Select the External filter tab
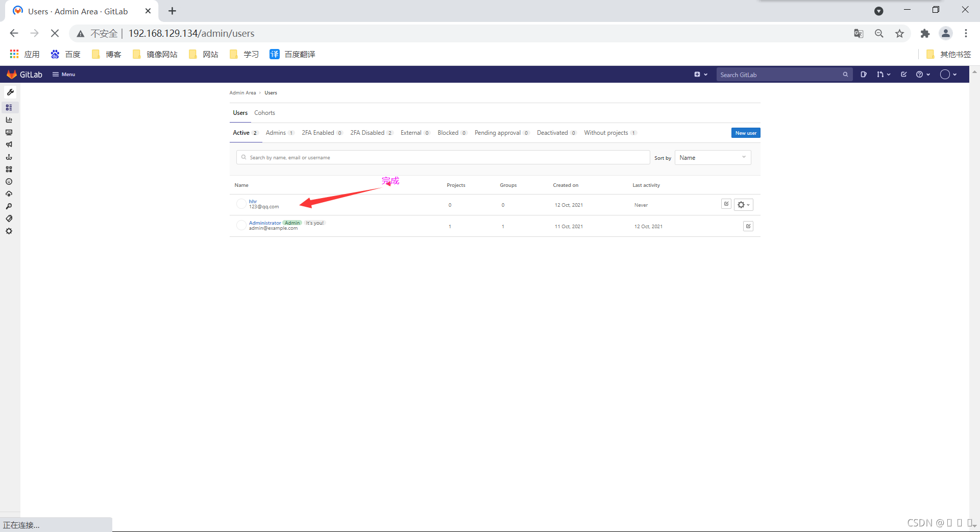Image resolution: width=980 pixels, height=532 pixels. [x=415, y=133]
